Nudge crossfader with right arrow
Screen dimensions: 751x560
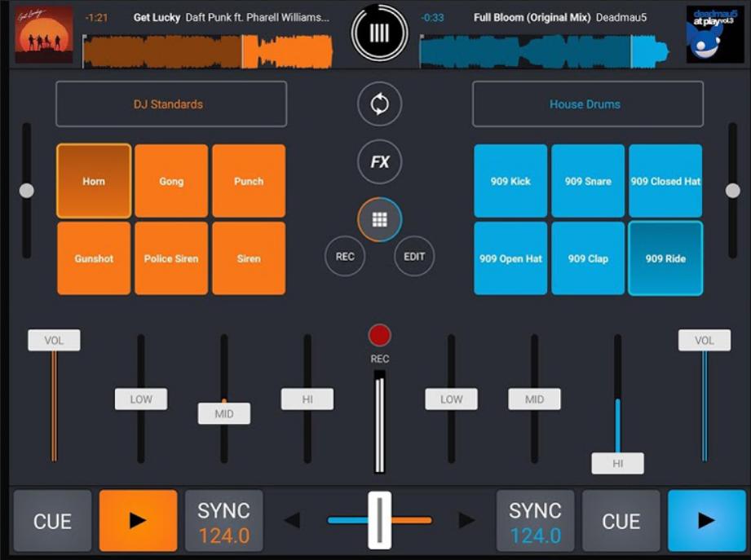tap(467, 520)
